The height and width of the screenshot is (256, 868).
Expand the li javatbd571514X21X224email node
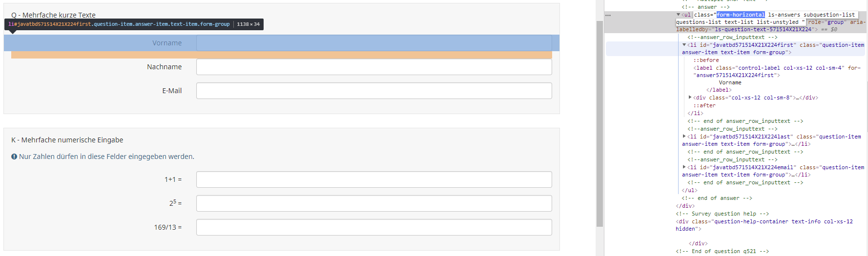pyautogui.click(x=684, y=167)
